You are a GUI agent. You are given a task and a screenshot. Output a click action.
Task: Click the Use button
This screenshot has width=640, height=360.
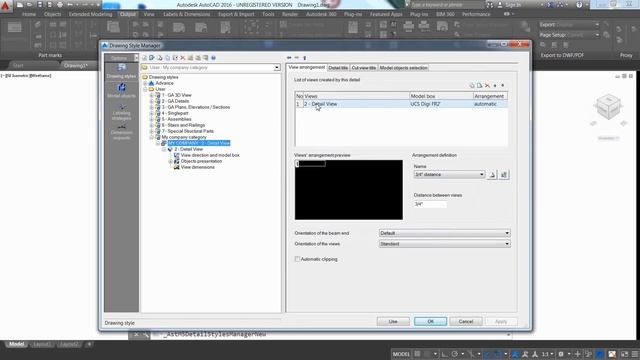pyautogui.click(x=393, y=322)
